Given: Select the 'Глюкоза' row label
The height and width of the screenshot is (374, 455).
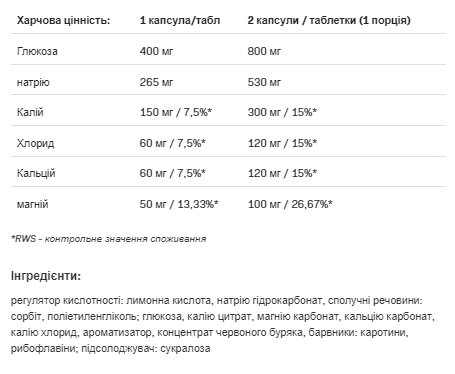Looking at the screenshot, I should click(37, 51).
